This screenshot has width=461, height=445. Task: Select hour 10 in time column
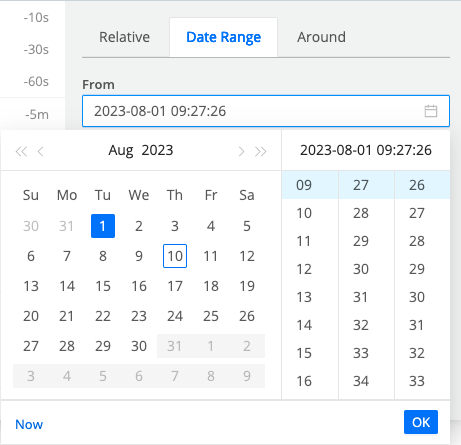pyautogui.click(x=310, y=213)
